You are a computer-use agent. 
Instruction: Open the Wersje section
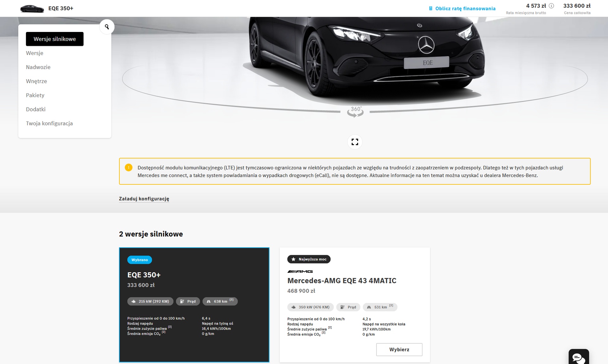(x=35, y=53)
